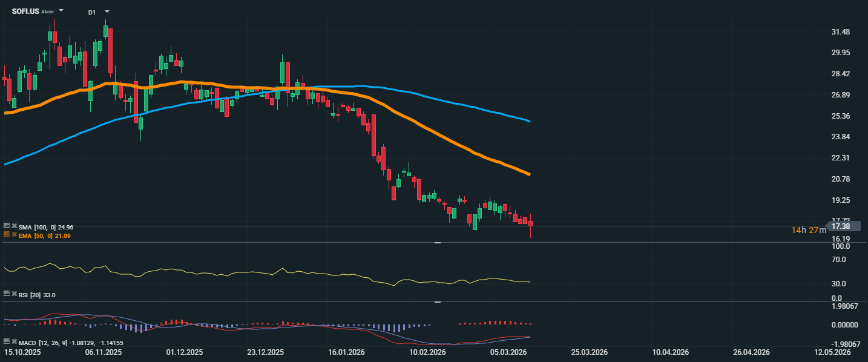Click the SOFI.US symbol name

pos(25,12)
